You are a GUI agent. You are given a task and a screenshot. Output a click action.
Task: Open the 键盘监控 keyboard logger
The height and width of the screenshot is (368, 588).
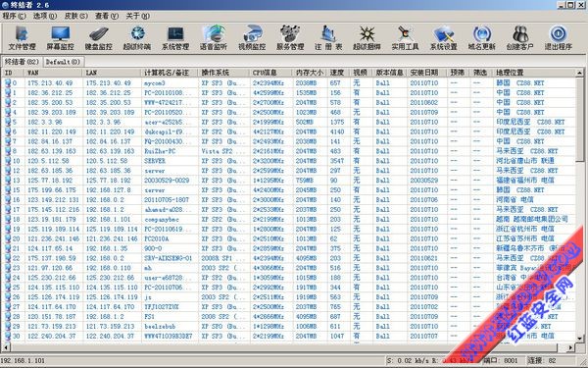pos(99,38)
